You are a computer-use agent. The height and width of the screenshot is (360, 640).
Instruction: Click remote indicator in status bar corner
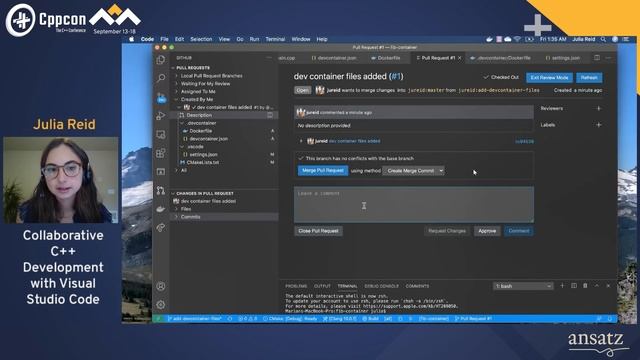coord(158,318)
